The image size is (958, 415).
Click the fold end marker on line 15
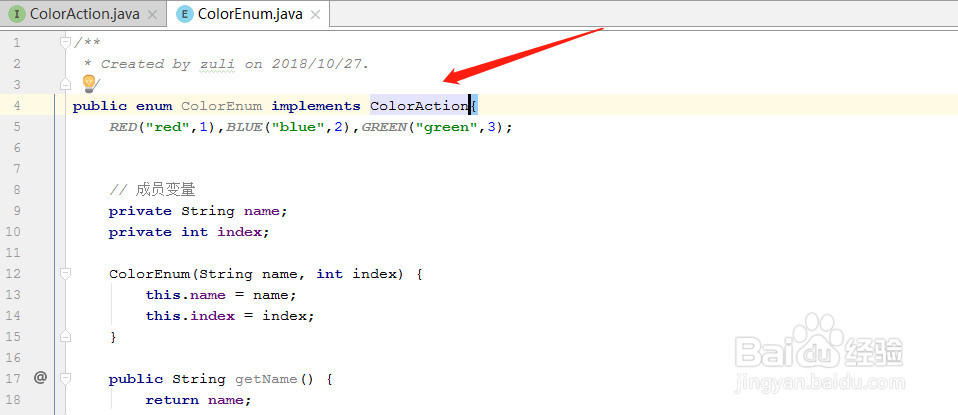coord(65,336)
